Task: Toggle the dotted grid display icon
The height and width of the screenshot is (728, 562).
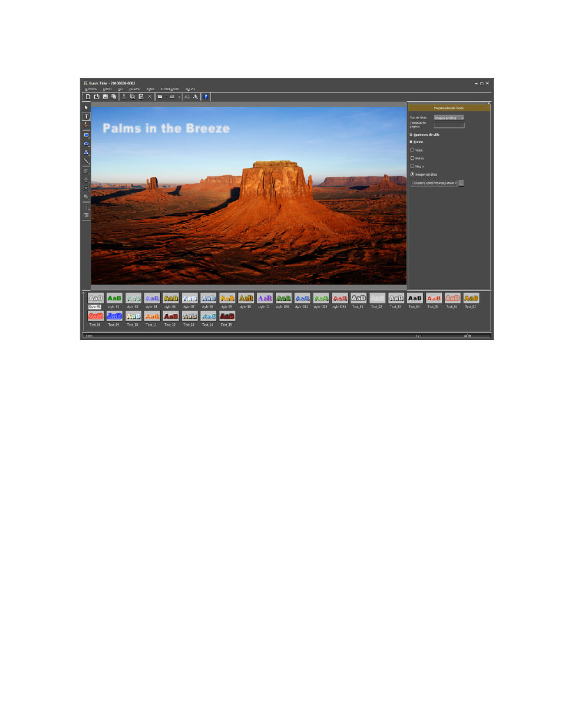Action: (x=86, y=207)
